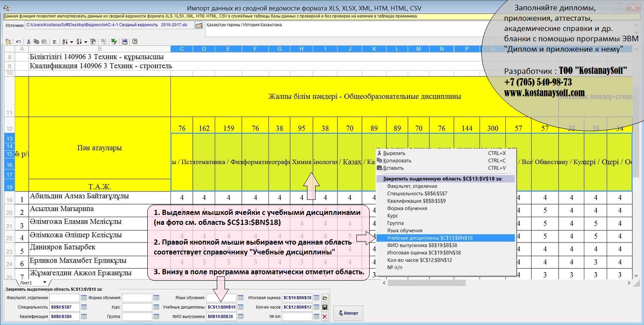Click the freeze panes icon in the toolbar

click(x=125, y=42)
